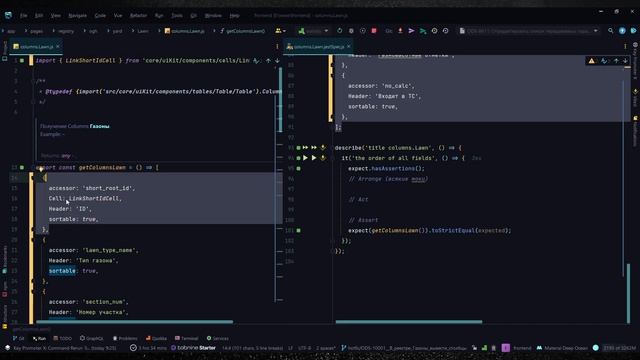Click the Rollback icon in toolbar
This screenshot has height=360, width=640.
pos(446,31)
